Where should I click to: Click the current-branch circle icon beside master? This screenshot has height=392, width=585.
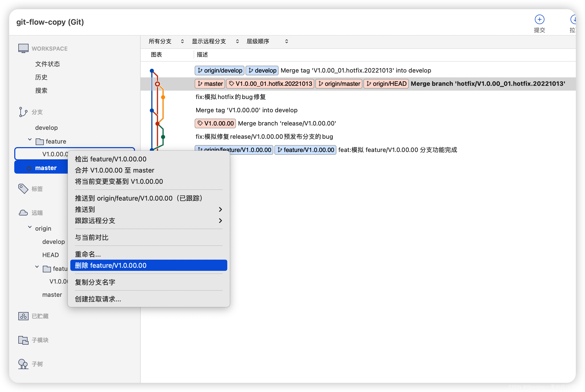[29, 168]
